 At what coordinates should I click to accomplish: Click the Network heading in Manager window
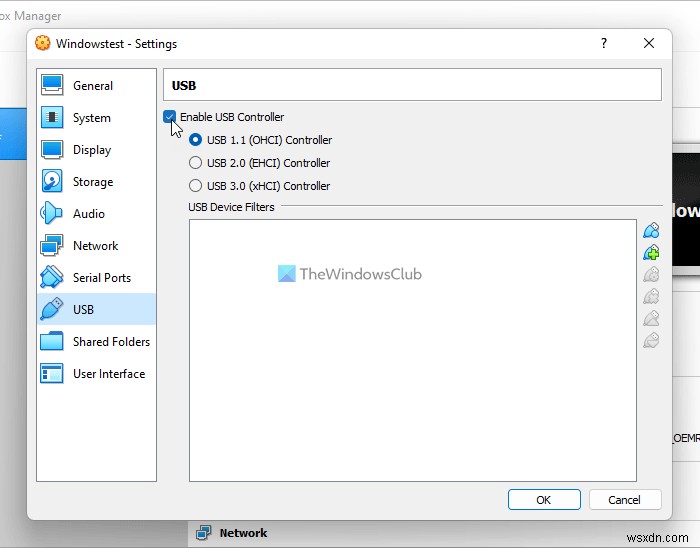[x=243, y=533]
